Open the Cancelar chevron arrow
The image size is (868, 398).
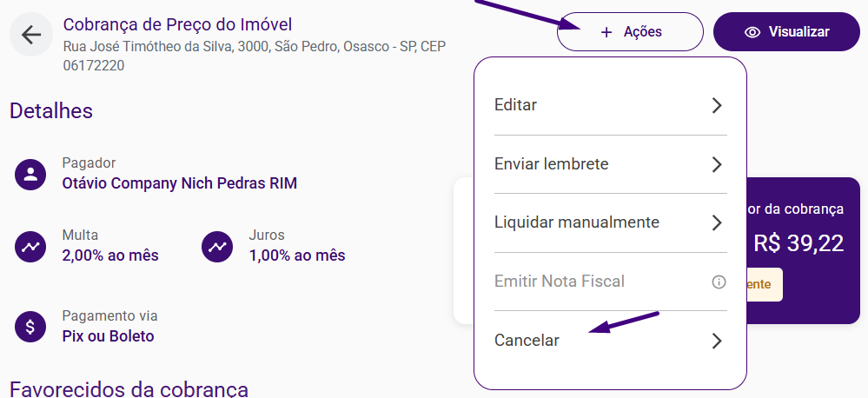pos(717,341)
